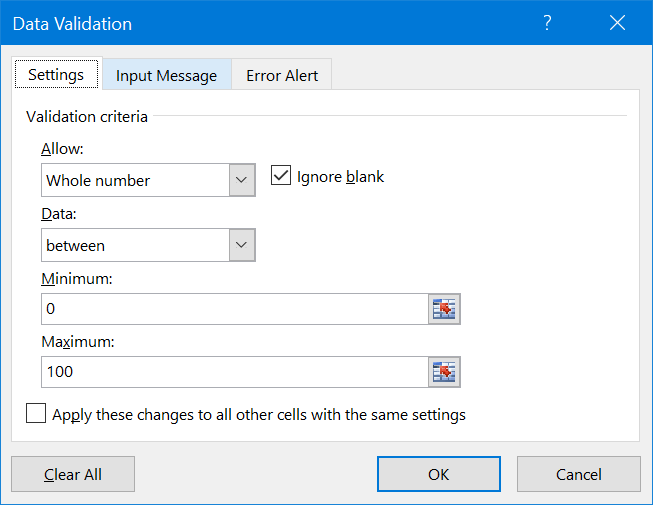Viewport: 653px width, 505px height.
Task: Select the Settings tab
Action: pos(56,75)
